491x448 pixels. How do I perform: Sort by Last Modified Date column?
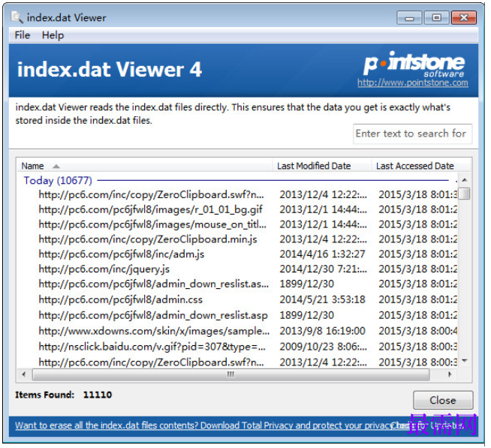pyautogui.click(x=314, y=166)
